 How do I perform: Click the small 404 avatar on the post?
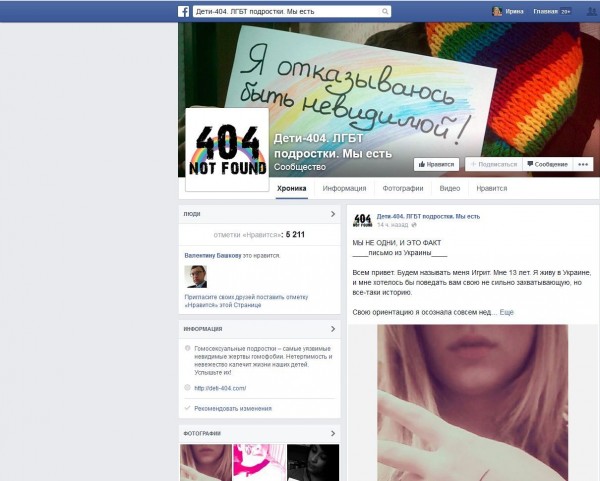[x=361, y=218]
